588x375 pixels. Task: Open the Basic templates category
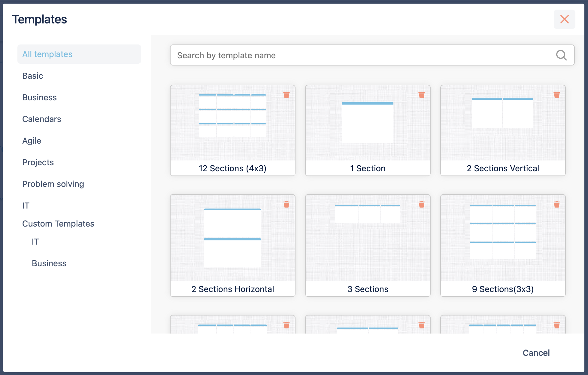pyautogui.click(x=32, y=76)
